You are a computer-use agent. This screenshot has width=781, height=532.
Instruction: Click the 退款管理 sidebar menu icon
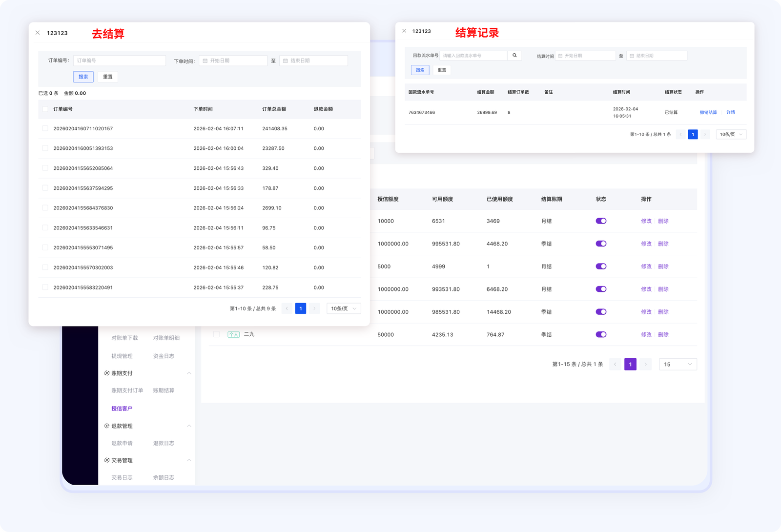107,426
